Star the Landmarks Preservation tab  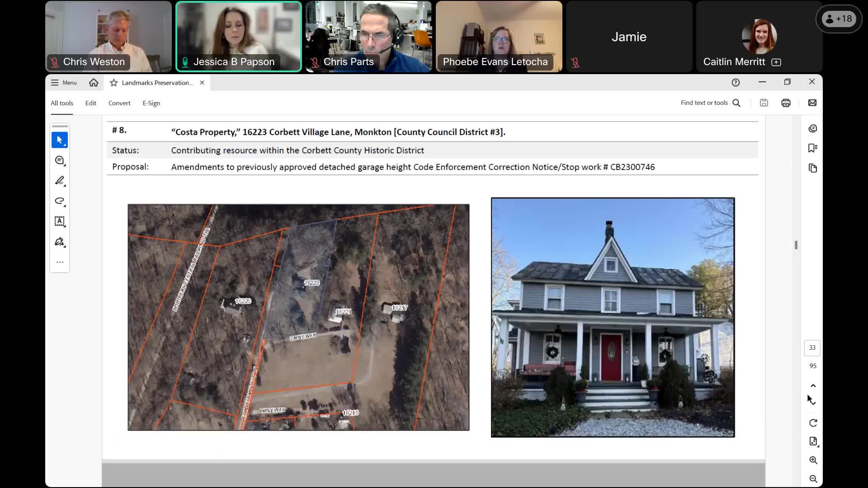[114, 83]
